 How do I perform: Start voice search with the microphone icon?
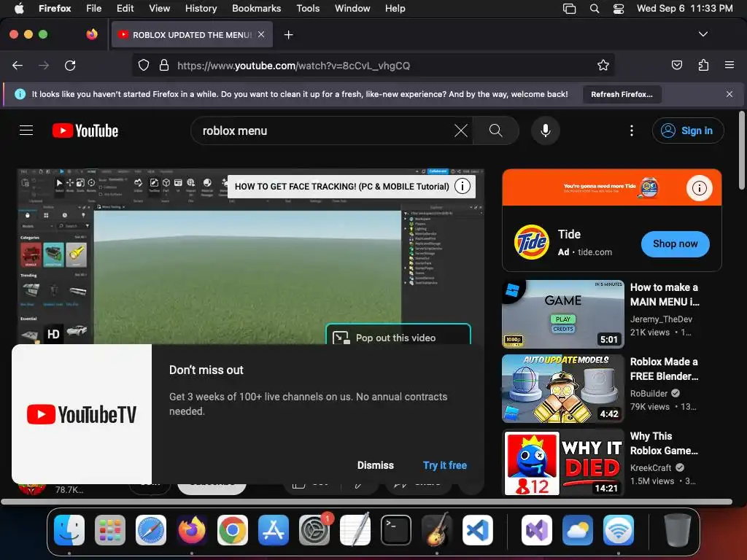pyautogui.click(x=546, y=131)
